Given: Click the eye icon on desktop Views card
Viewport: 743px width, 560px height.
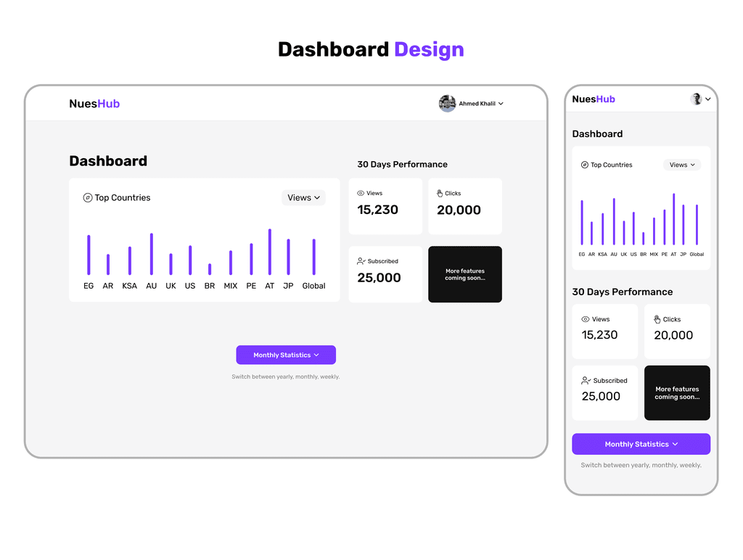Looking at the screenshot, I should (361, 193).
